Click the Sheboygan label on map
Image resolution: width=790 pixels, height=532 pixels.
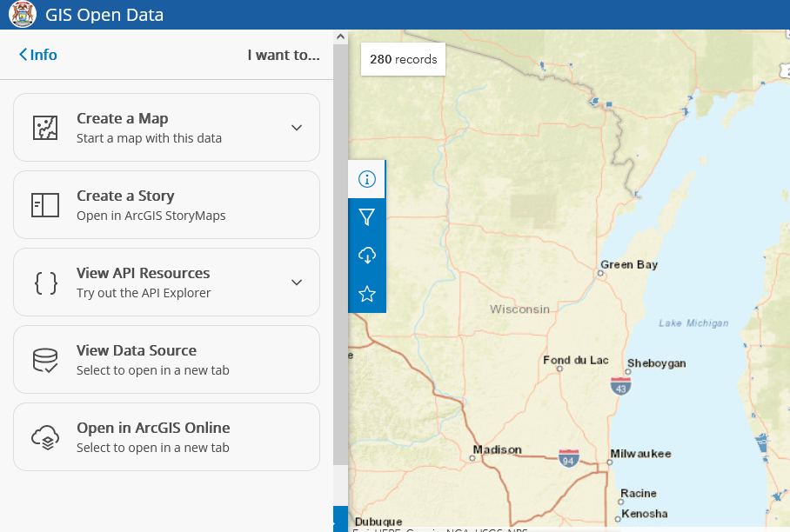(x=657, y=363)
